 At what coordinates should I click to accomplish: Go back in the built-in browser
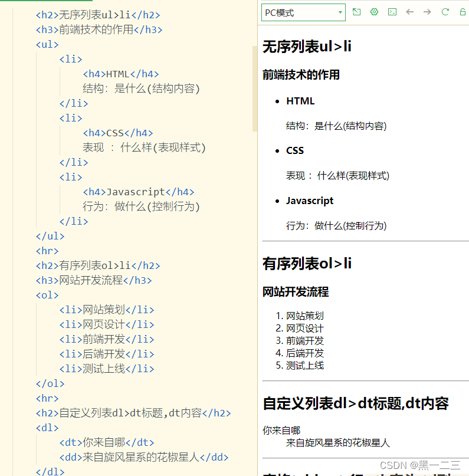(410, 12)
